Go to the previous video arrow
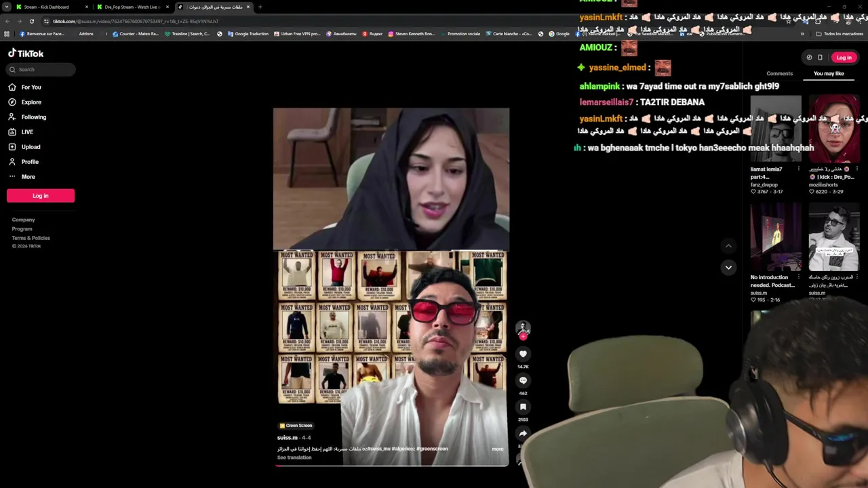The width and height of the screenshot is (868, 488). (728, 246)
